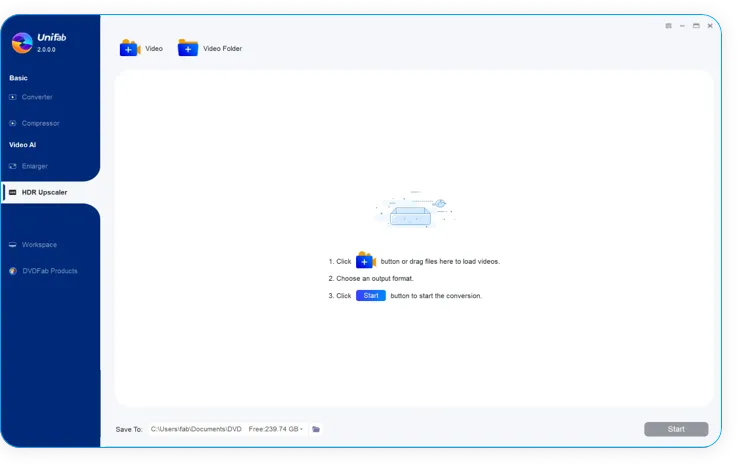738x464 pixels.
Task: Click blue Start sample in step 3
Action: tap(371, 296)
